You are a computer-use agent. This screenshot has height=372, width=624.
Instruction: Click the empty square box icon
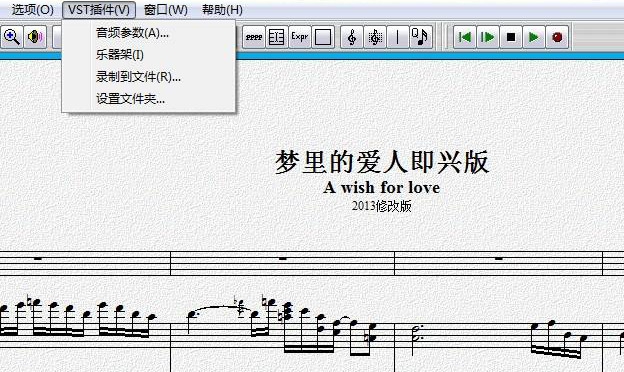tap(323, 37)
